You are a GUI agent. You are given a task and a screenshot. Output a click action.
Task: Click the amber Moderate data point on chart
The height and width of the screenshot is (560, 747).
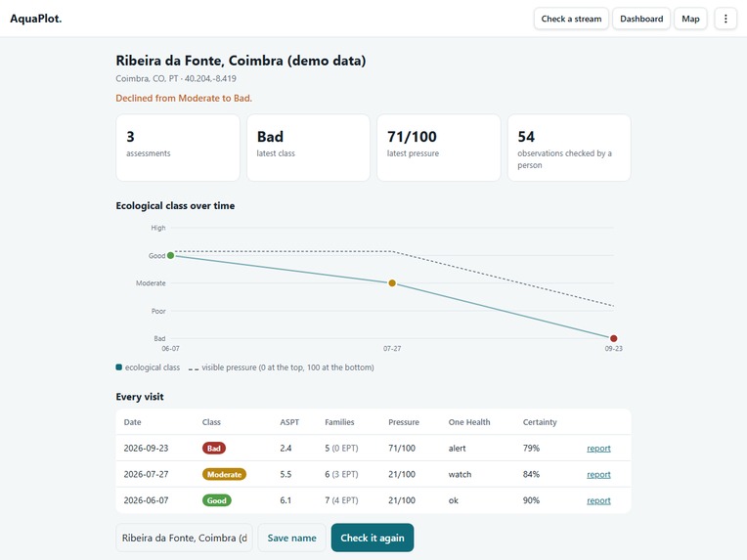(x=392, y=282)
